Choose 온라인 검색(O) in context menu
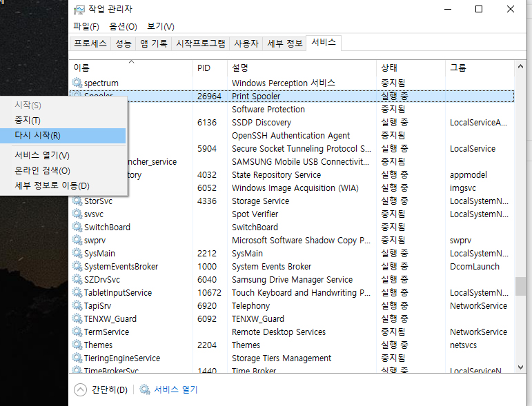Image resolution: width=532 pixels, height=406 pixels. 63,170
